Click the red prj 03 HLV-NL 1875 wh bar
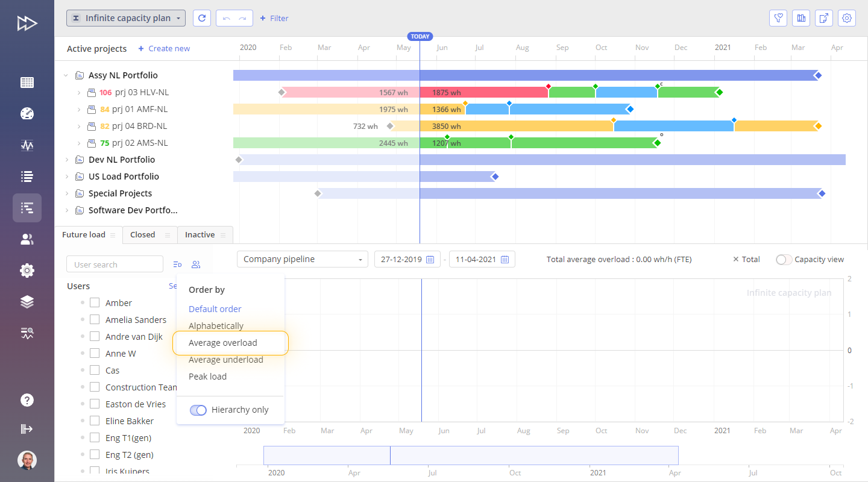Image resolution: width=868 pixels, height=482 pixels. tap(484, 92)
